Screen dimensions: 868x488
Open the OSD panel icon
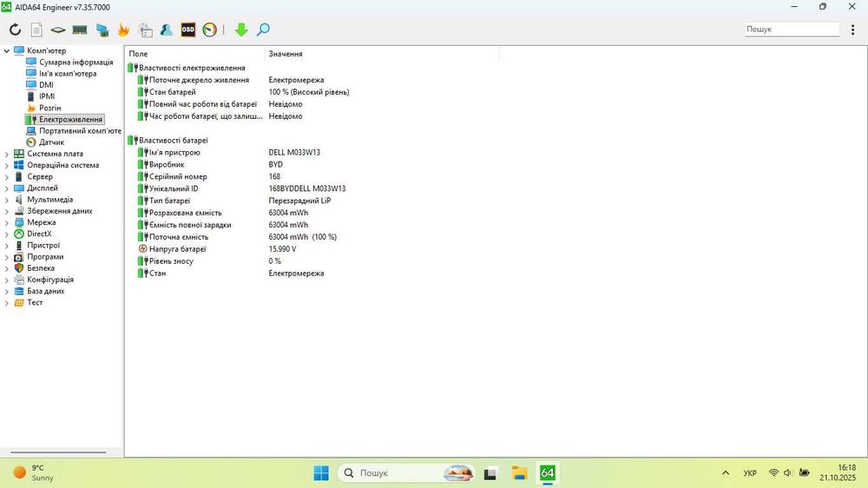(x=188, y=30)
